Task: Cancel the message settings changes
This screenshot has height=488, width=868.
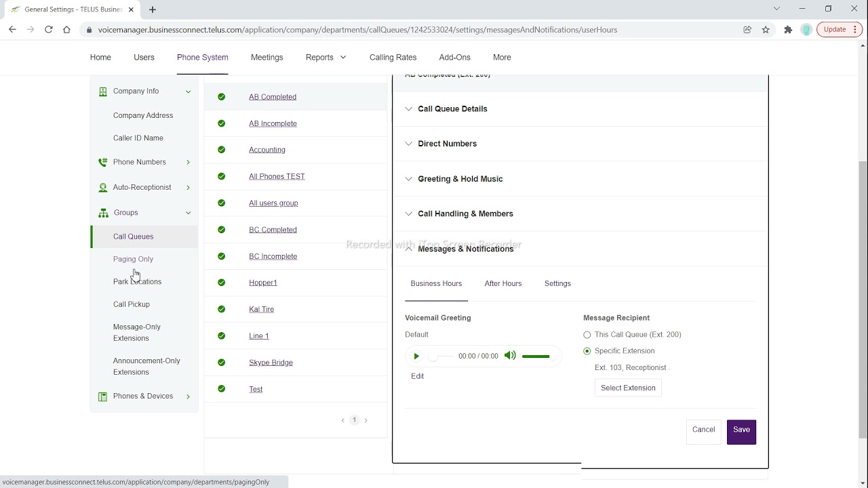Action: 703,432
